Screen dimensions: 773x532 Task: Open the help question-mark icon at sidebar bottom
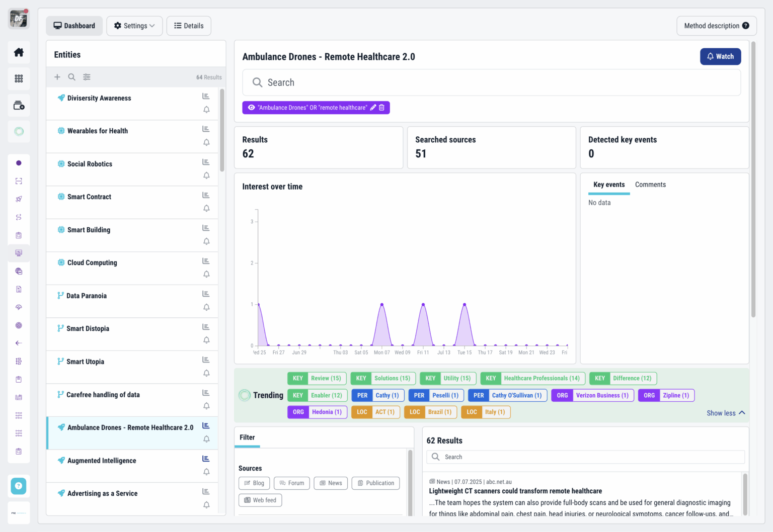[x=19, y=486]
